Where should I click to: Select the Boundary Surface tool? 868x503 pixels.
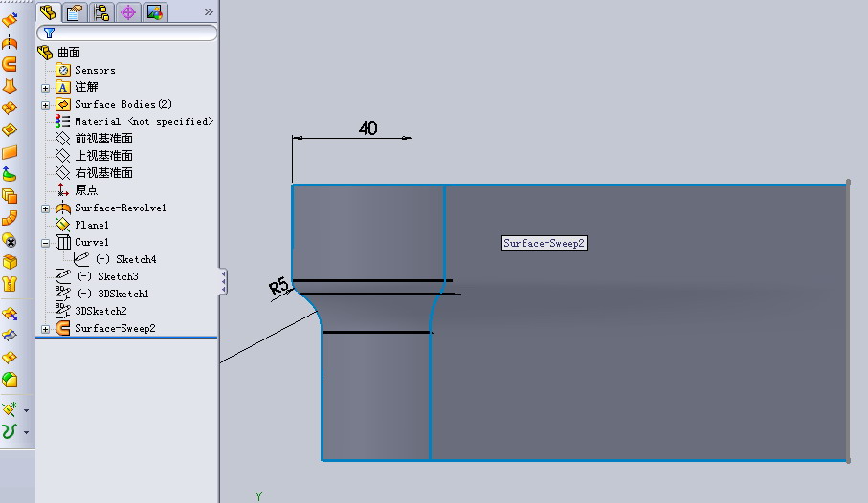tap(10, 108)
